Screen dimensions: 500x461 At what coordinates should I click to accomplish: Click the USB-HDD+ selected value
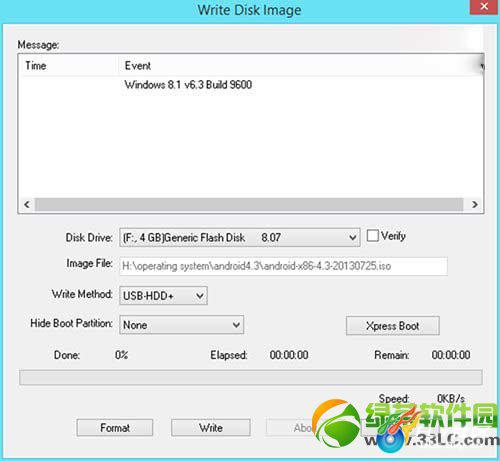click(x=148, y=296)
